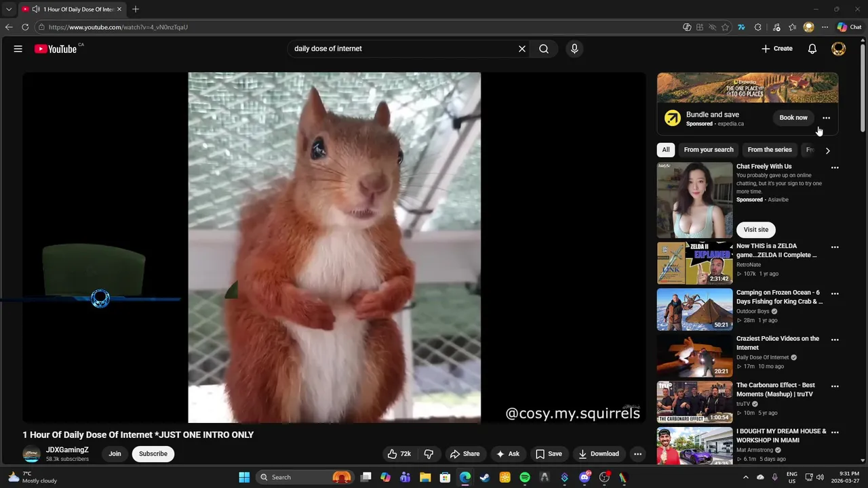
Task: Open the video title '1 Hour Of Daily Dose Of Internet'
Action: click(x=138, y=435)
